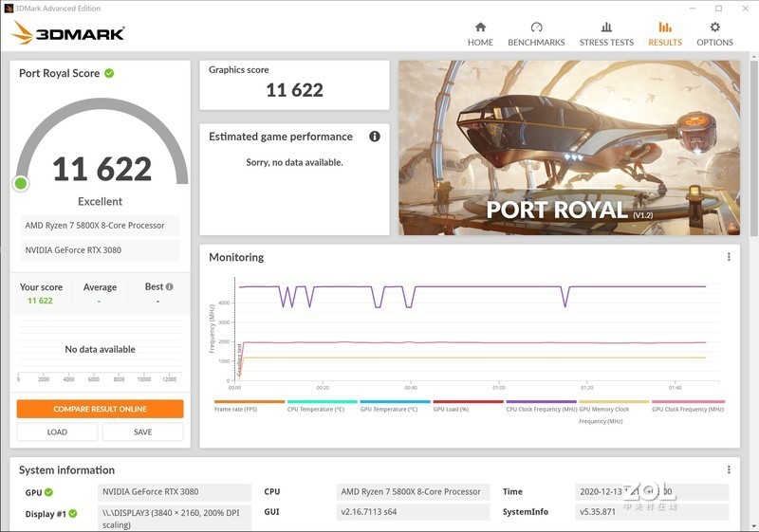The height and width of the screenshot is (532, 759).
Task: Click the CPU value in System information
Action: tap(413, 491)
